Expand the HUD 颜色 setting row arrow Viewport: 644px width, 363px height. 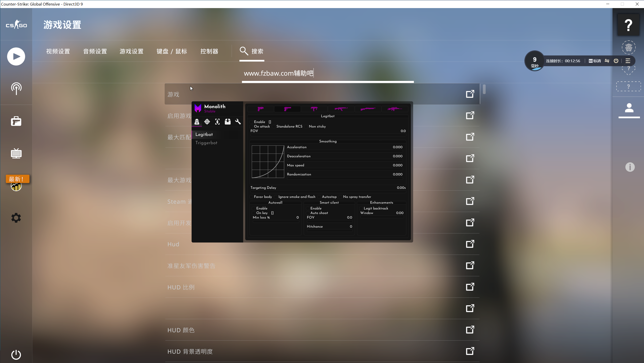pyautogui.click(x=470, y=330)
